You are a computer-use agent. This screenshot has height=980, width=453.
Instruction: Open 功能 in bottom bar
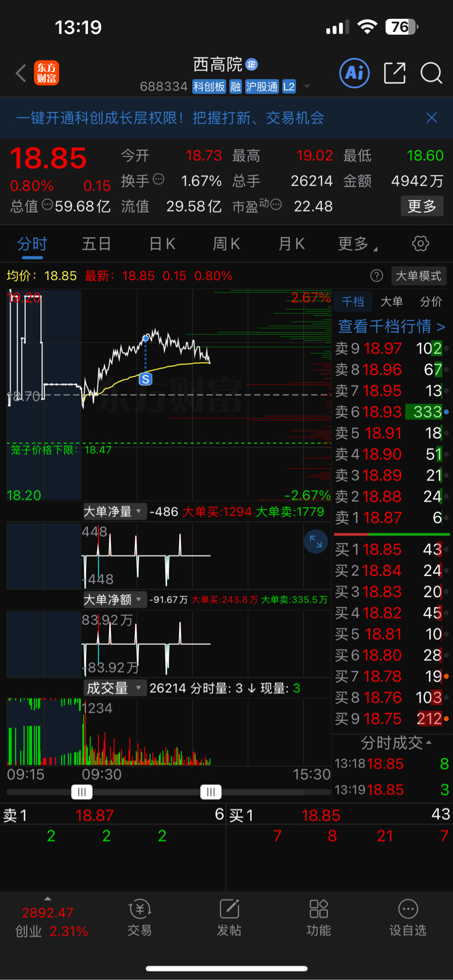click(319, 918)
